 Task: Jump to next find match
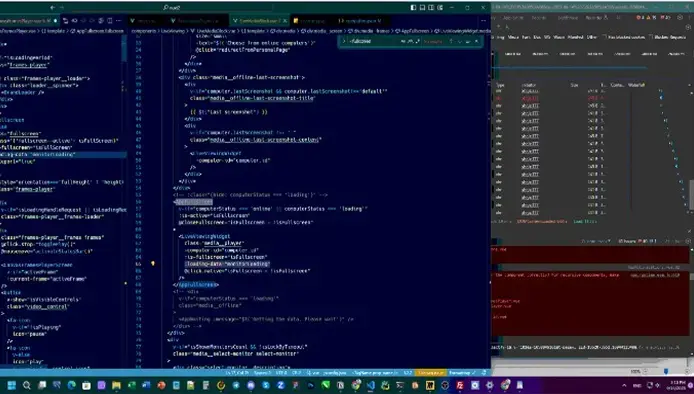click(x=459, y=41)
